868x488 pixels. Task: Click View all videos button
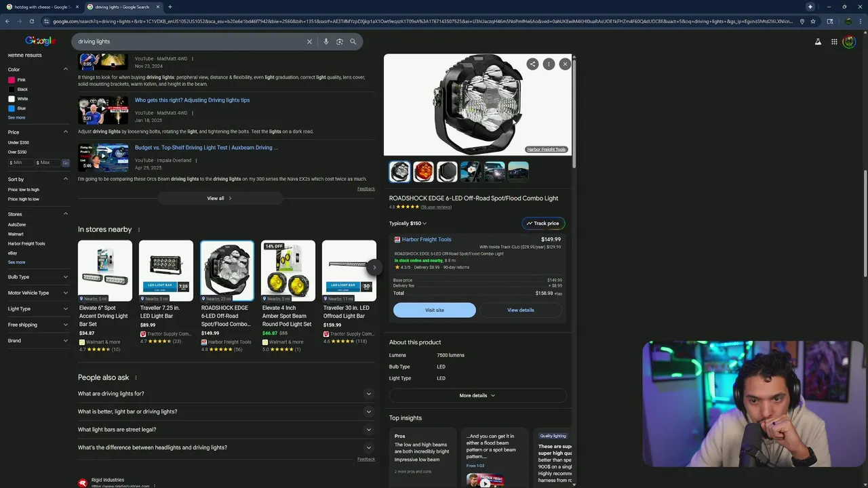pos(220,198)
